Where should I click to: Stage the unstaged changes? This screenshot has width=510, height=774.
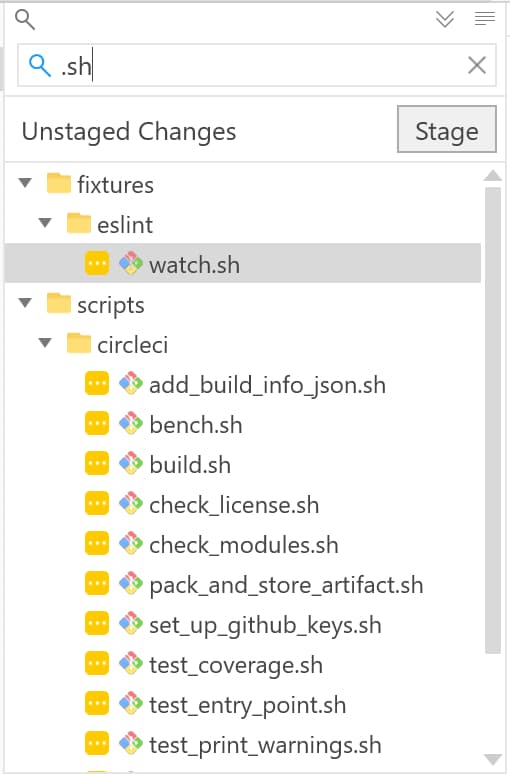(x=446, y=129)
